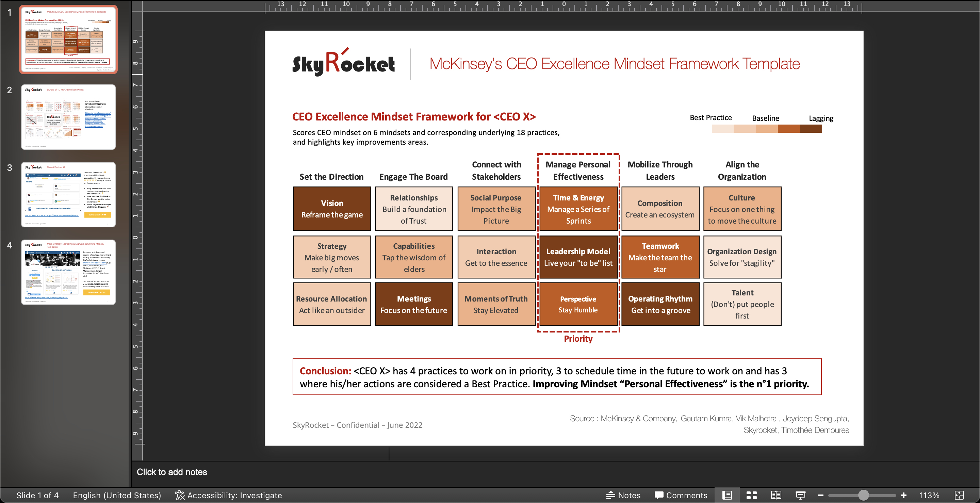Click Manage Personal Effectiveness header

578,171
